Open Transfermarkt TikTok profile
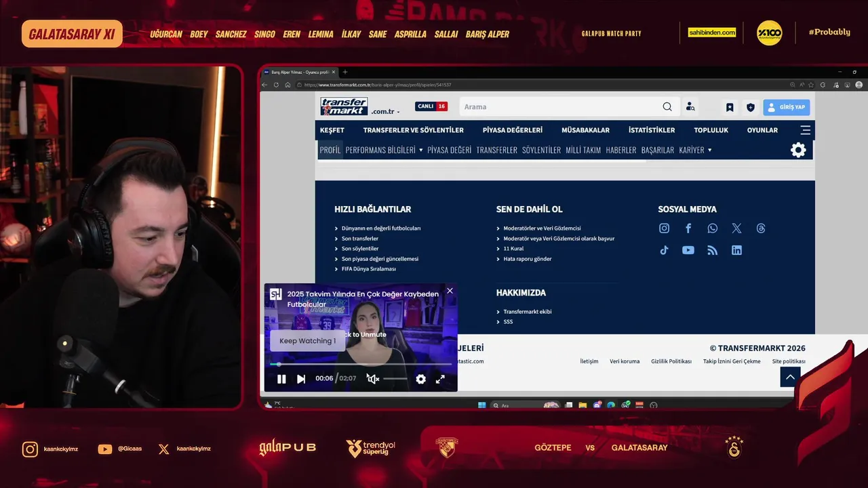 tap(664, 250)
